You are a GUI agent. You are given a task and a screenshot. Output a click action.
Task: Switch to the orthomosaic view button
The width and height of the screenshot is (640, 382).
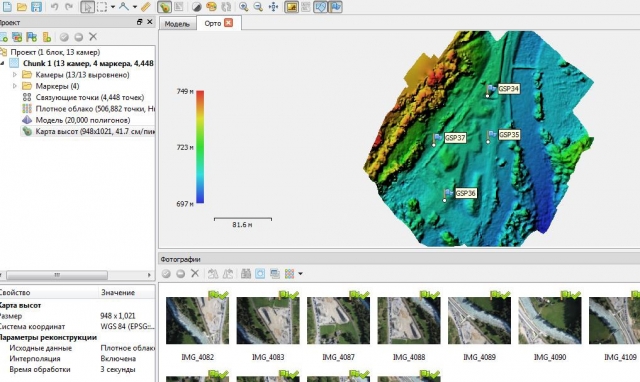178,7
